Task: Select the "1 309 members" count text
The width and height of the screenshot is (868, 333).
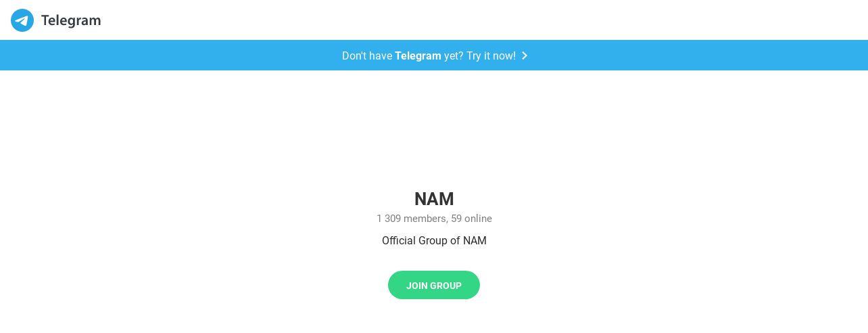Action: [x=411, y=219]
